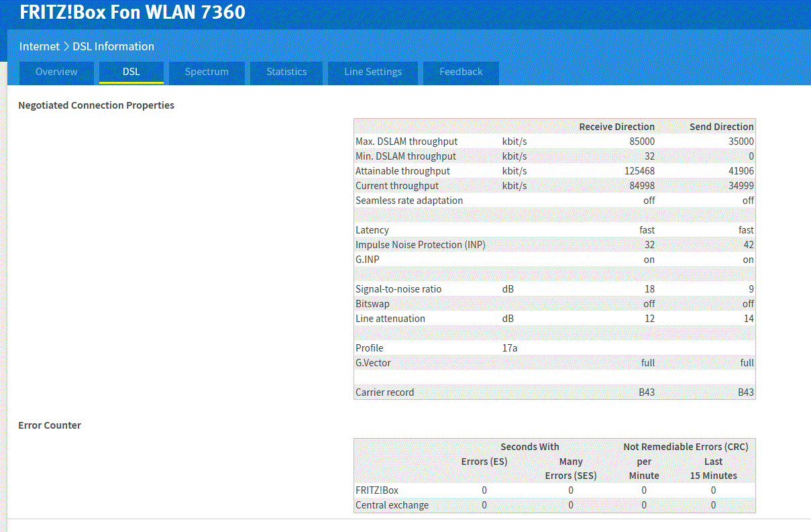The image size is (811, 532).
Task: Select the Receive Direction column header
Action: 616,127
